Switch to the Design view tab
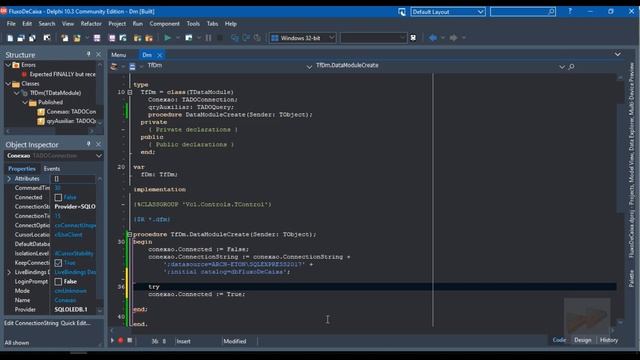Viewport: 640px width, 360px height. pos(582,340)
